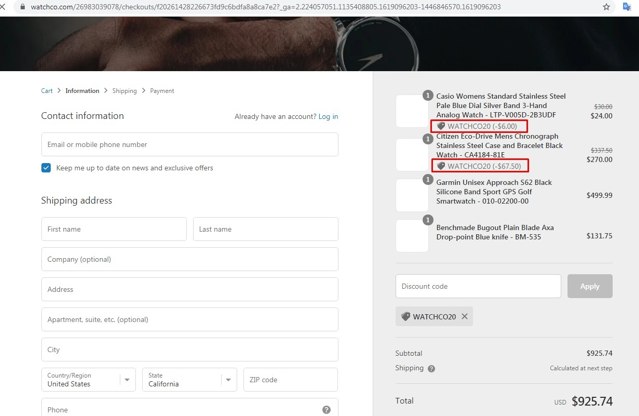Focus the Email or mobile phone number field
This screenshot has height=416, width=639.
pyautogui.click(x=189, y=144)
